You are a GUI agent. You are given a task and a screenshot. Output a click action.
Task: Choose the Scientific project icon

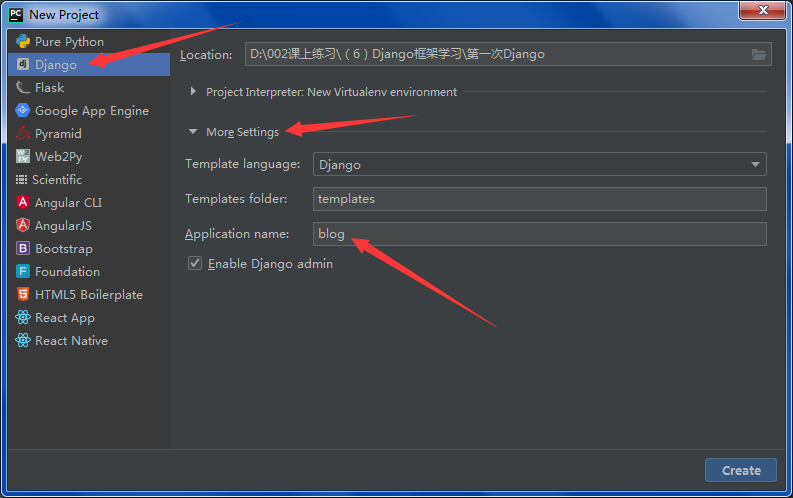21,179
